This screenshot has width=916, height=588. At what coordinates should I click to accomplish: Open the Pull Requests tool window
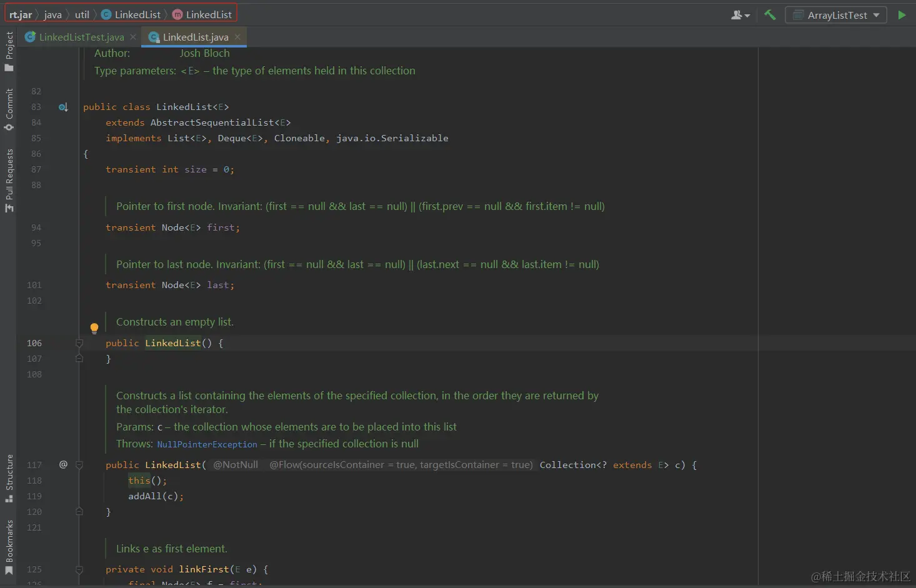pyautogui.click(x=9, y=180)
